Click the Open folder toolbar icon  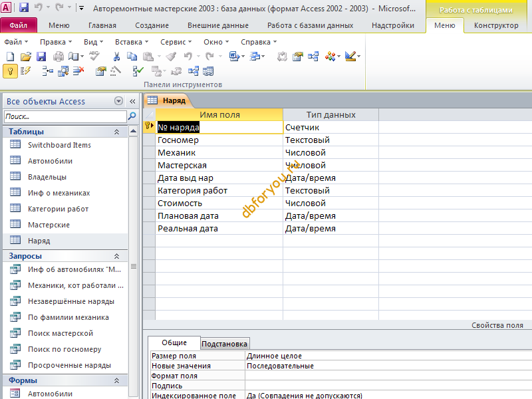click(x=26, y=57)
